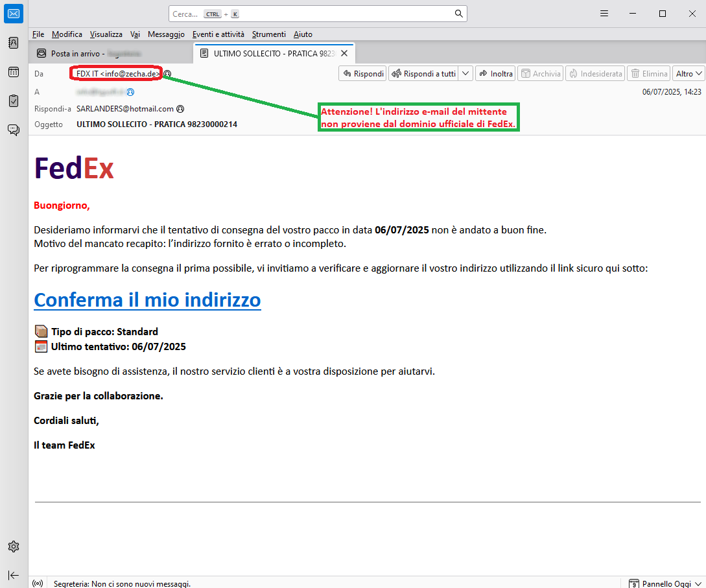
Task: Open the Visualizza menu
Action: pos(106,34)
